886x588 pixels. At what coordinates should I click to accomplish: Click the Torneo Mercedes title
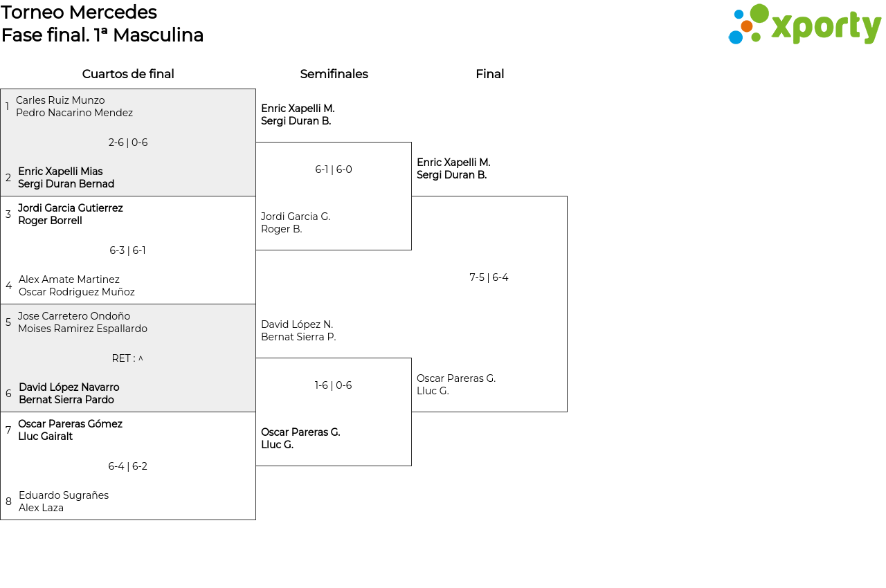pyautogui.click(x=79, y=12)
